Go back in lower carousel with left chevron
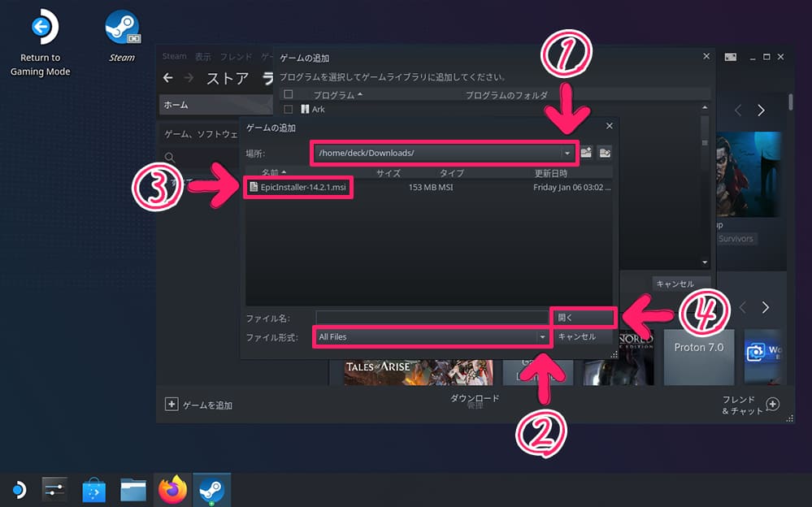This screenshot has width=812, height=507. pyautogui.click(x=743, y=308)
